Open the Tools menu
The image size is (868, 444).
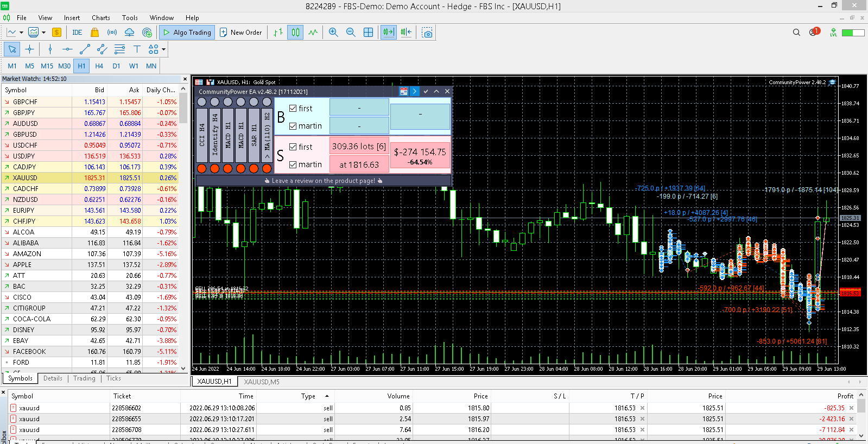pyautogui.click(x=130, y=17)
